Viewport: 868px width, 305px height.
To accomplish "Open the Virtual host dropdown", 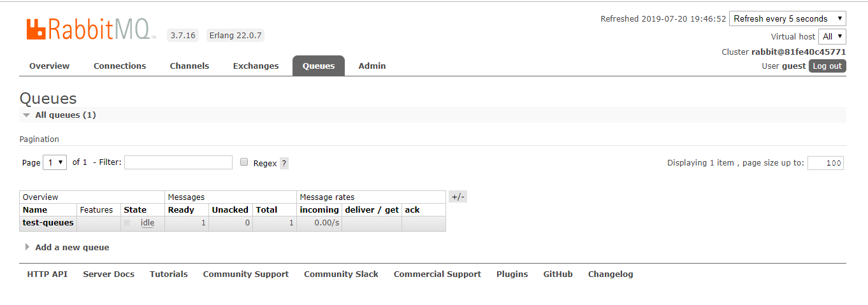I will pyautogui.click(x=832, y=36).
